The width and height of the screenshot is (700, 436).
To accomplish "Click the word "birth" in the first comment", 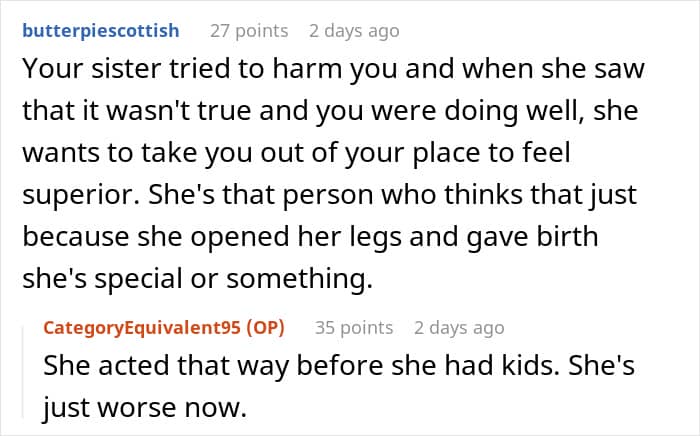I will point(534,238).
